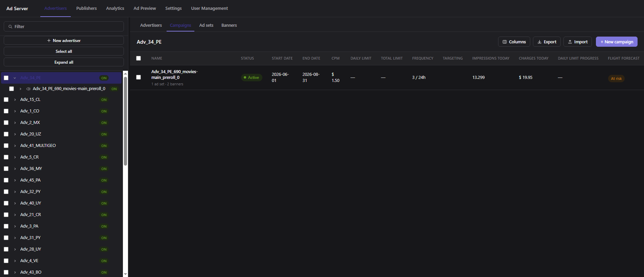Expand the Adv_36_MY advertiser
This screenshot has width=644, height=277.
pyautogui.click(x=15, y=169)
